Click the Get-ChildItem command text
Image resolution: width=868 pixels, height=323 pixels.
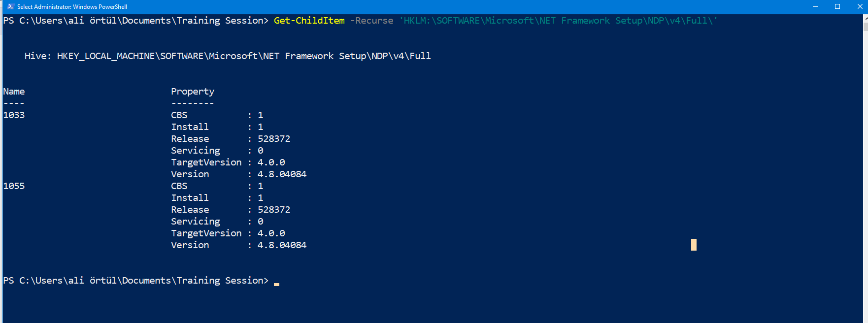coord(309,21)
